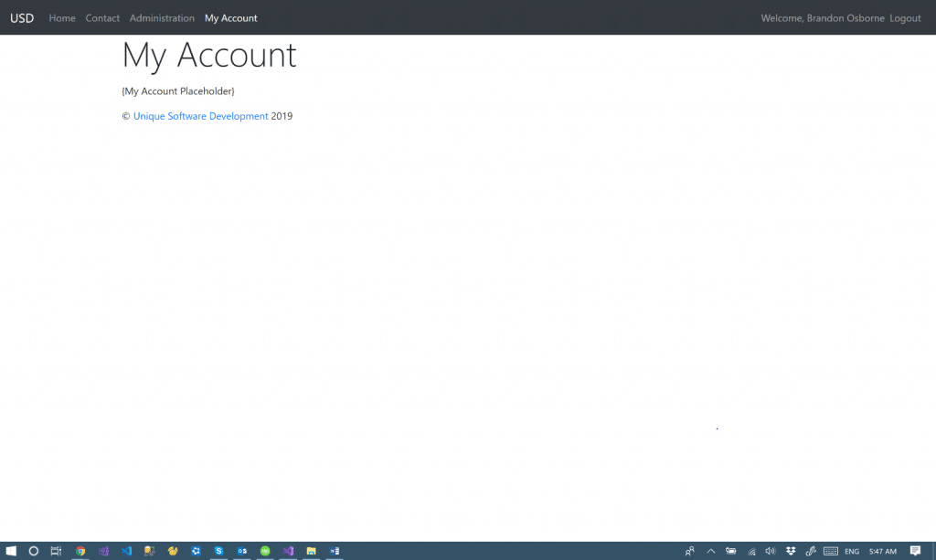Launch Visual Studio from the taskbar
This screenshot has width=936, height=560.
[103, 551]
